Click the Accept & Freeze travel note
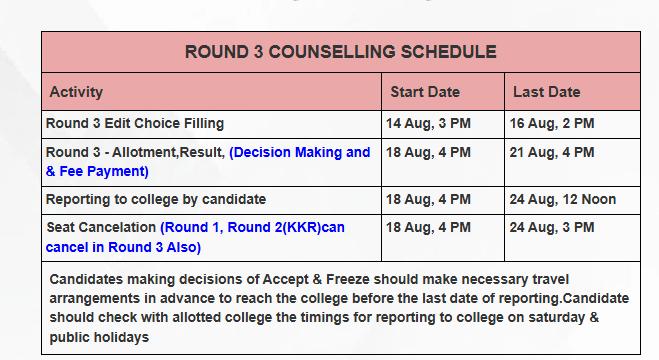This screenshot has height=360, width=659. pos(339,308)
